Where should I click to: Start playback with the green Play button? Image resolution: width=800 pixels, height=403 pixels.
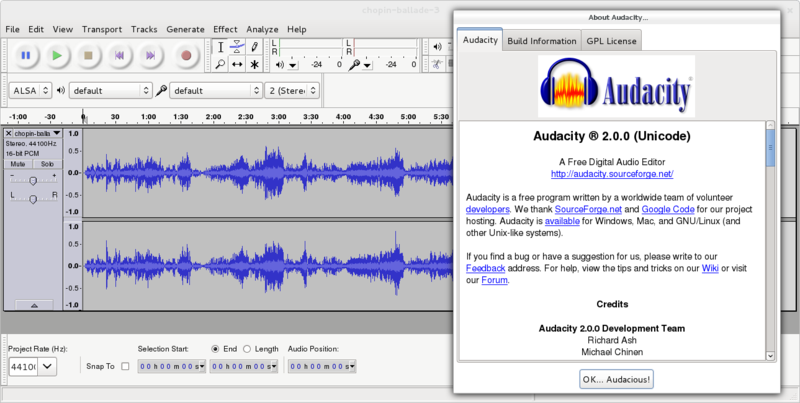(57, 55)
